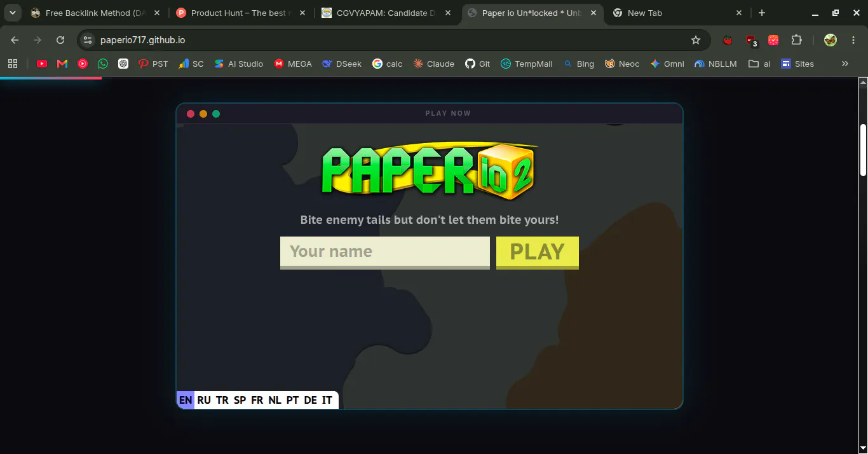Viewport: 868px width, 454px height.
Task: Click the orange dot in game window header
Action: 203,114
